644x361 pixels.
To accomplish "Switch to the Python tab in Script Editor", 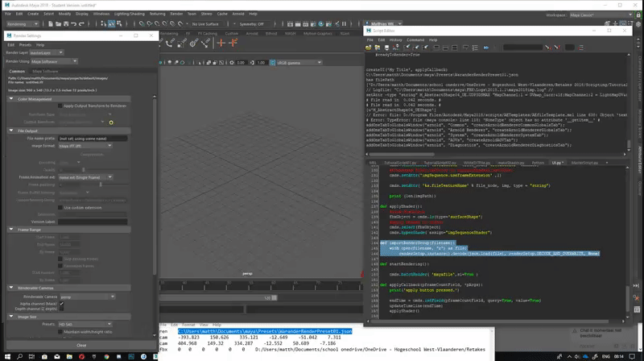I will [x=538, y=162].
